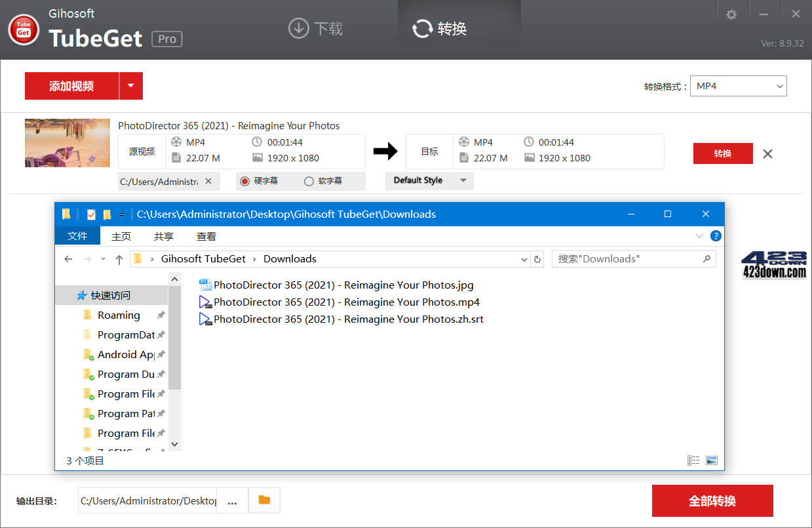
Task: Convert the PhotoDirector video task
Action: (723, 153)
